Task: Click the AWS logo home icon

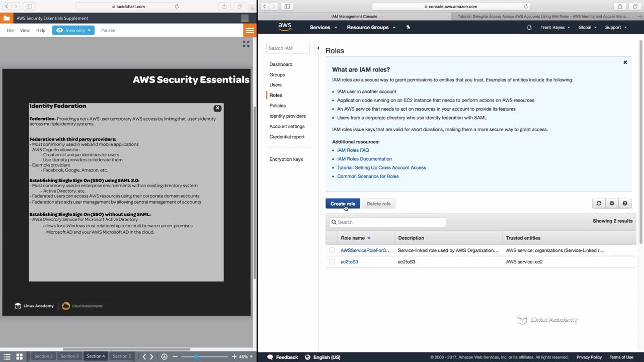Action: pyautogui.click(x=284, y=27)
